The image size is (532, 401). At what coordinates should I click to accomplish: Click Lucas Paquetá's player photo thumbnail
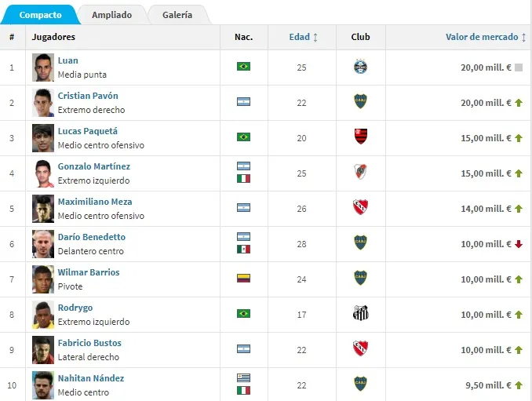coord(43,138)
